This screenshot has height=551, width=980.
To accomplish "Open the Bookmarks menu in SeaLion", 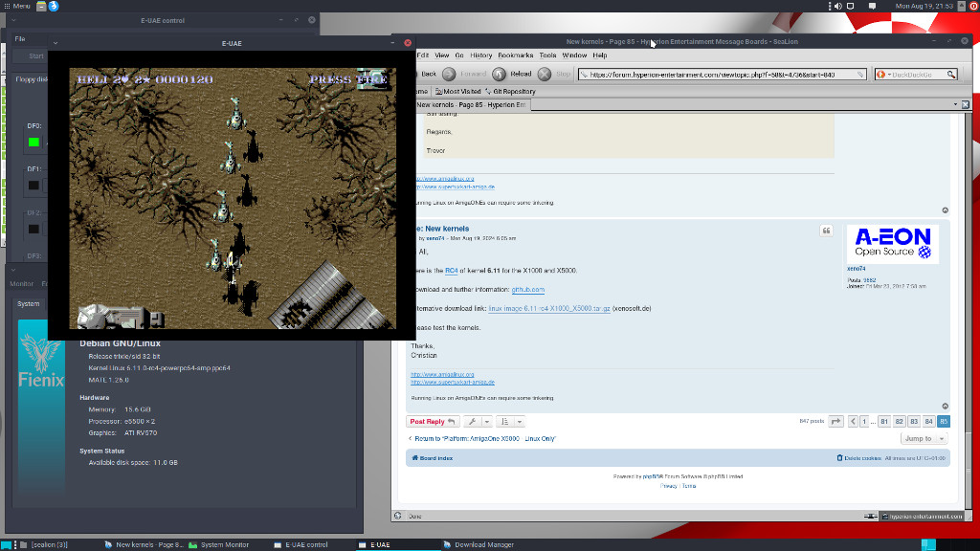I will [x=516, y=55].
